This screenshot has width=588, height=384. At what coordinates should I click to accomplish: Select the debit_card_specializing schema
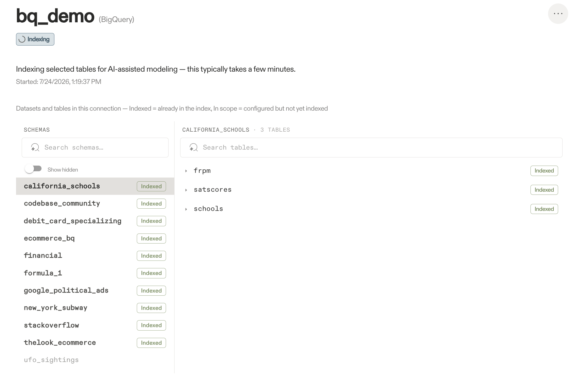click(x=95, y=221)
